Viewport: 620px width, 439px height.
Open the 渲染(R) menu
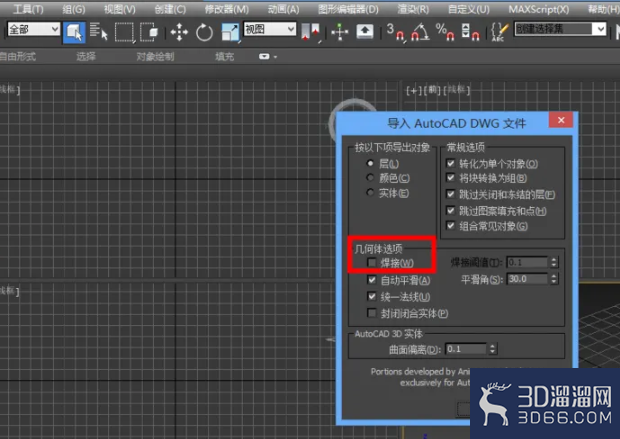(x=413, y=9)
